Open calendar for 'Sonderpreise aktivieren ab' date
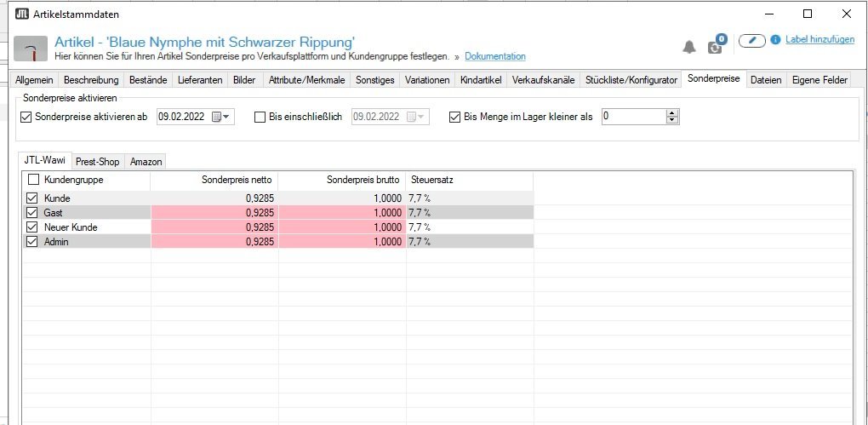The width and height of the screenshot is (868, 425). tap(221, 117)
